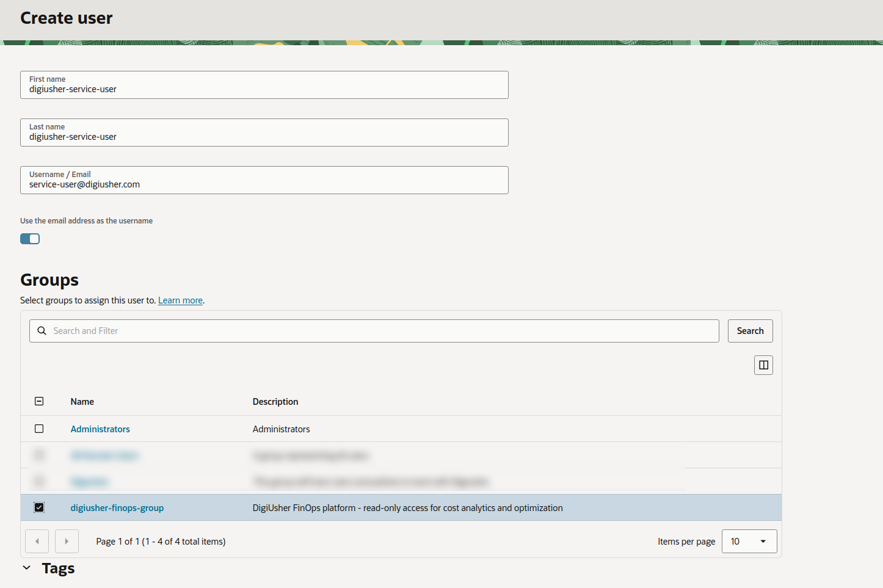Open the digiusher-finops-group details
This screenshot has height=588, width=883.
click(117, 507)
